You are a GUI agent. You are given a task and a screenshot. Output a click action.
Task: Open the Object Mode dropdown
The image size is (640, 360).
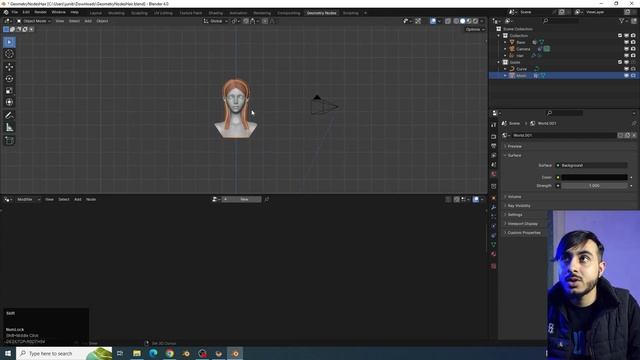pyautogui.click(x=34, y=21)
